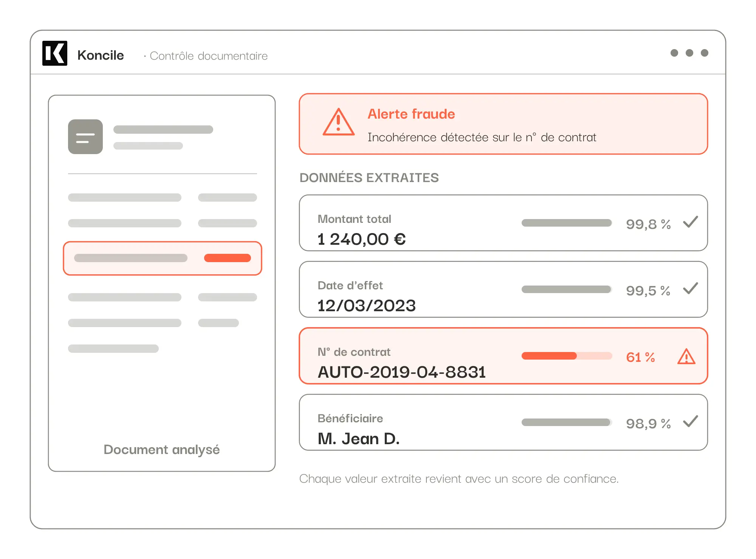Click the warning icon next to 61 %
Screen dimensions: 756x559
pos(686,357)
